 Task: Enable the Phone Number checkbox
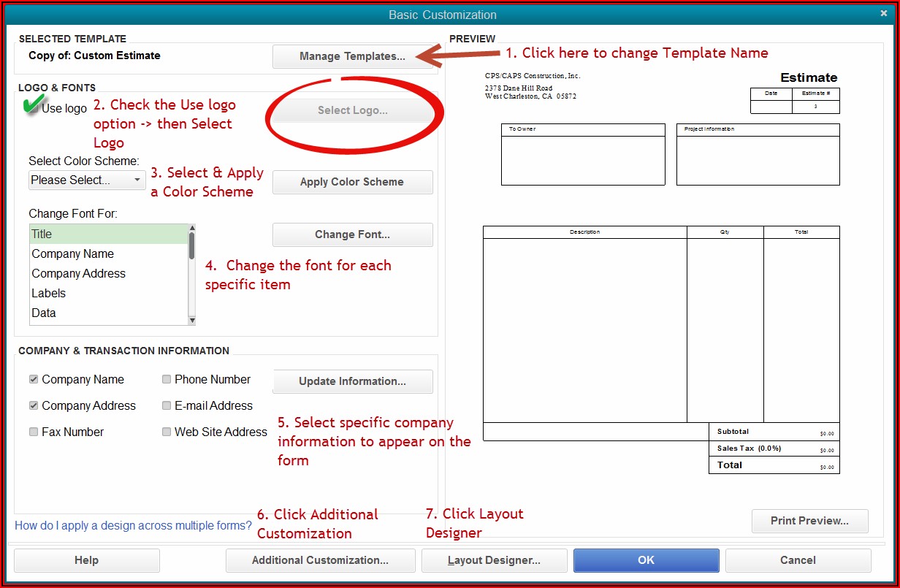tap(167, 380)
